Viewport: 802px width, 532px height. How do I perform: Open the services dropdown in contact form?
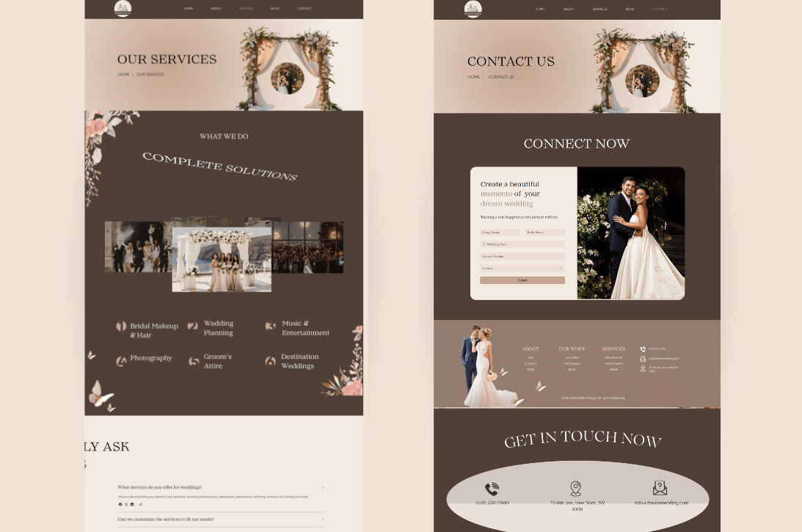point(522,268)
